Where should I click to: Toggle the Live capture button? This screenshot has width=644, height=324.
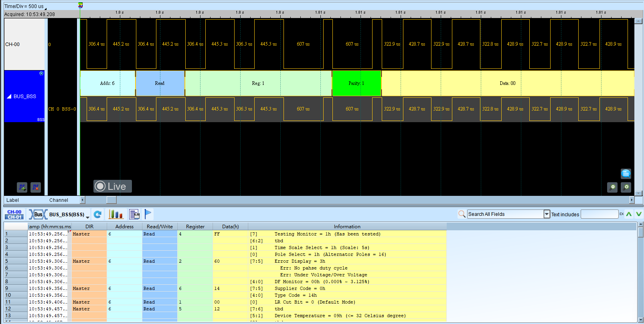[x=113, y=186]
